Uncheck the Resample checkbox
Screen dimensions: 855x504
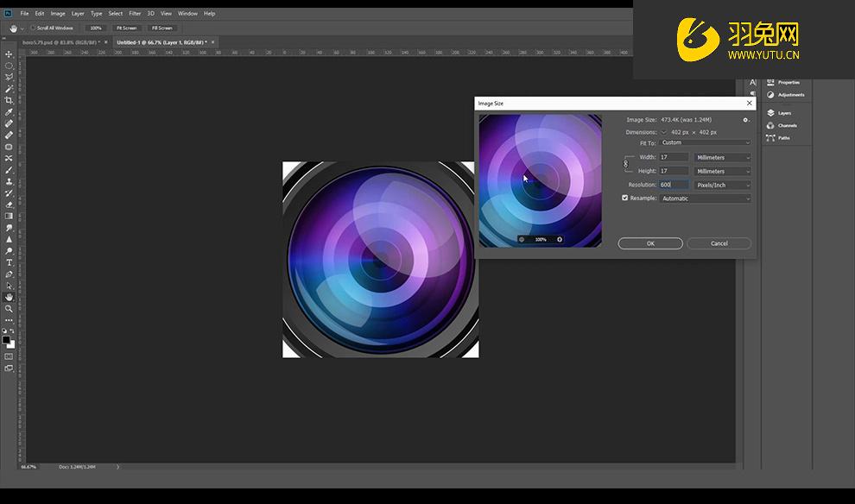pos(625,198)
